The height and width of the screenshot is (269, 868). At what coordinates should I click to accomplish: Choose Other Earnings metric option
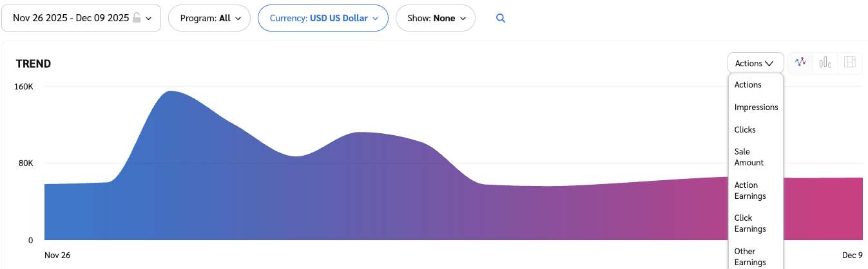coord(750,257)
